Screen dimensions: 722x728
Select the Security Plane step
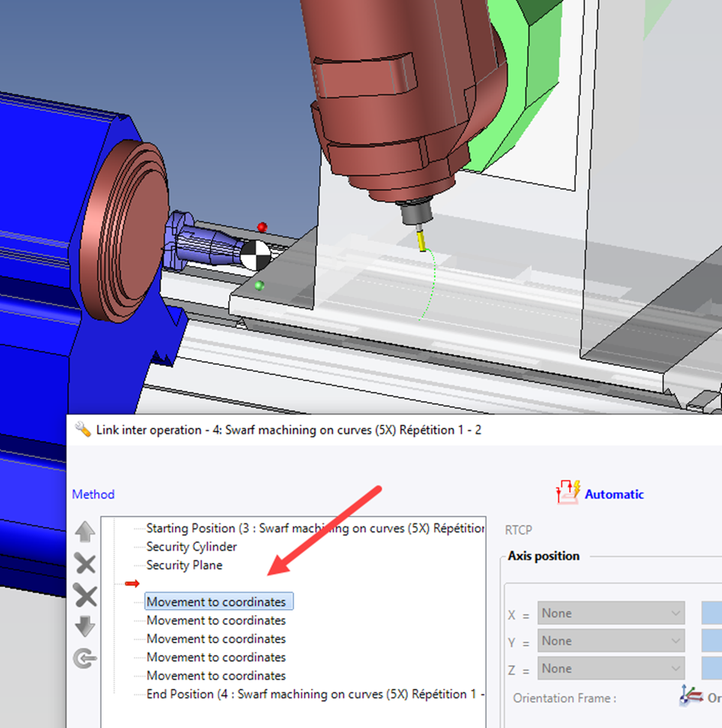(x=184, y=565)
